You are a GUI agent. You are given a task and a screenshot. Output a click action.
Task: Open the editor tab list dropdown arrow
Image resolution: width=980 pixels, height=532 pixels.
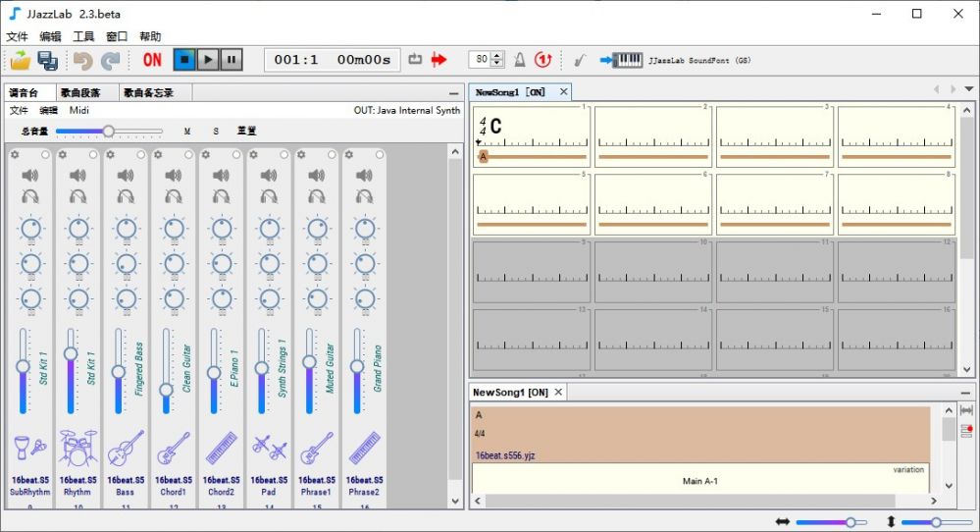point(969,89)
